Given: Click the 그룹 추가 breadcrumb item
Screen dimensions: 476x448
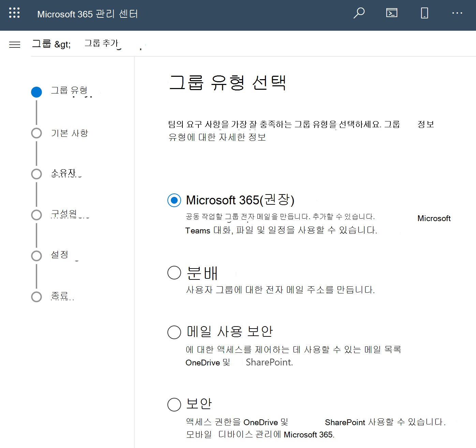Looking at the screenshot, I should point(101,43).
